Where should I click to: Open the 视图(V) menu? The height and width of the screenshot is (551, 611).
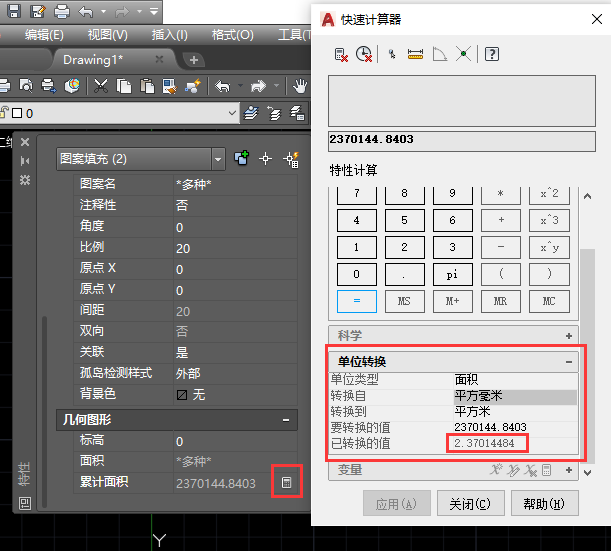[108, 35]
